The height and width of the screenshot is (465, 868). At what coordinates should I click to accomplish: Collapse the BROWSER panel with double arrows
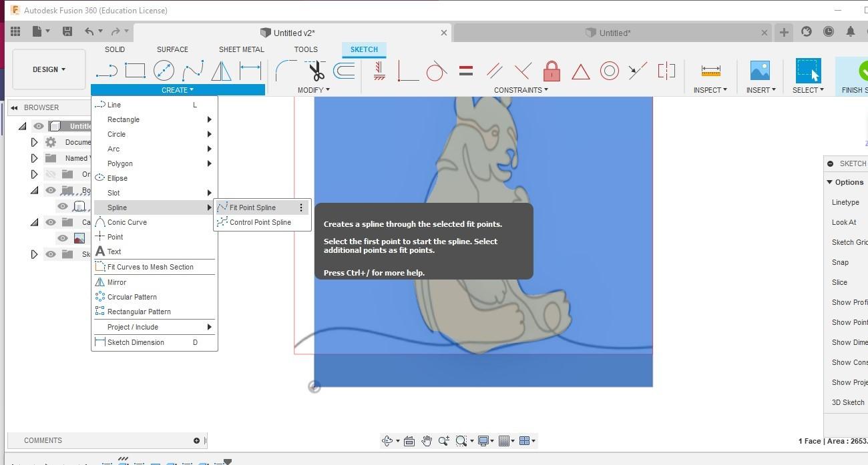point(14,107)
